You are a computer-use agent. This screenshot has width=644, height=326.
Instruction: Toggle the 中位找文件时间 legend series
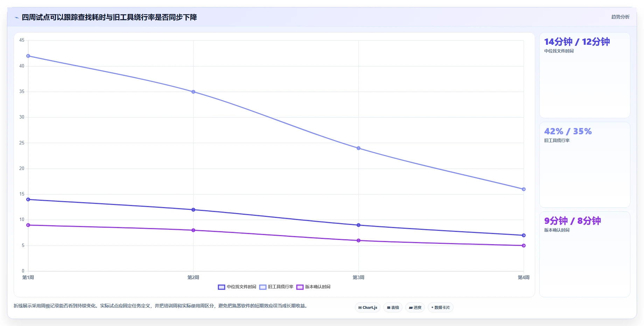(x=237, y=287)
